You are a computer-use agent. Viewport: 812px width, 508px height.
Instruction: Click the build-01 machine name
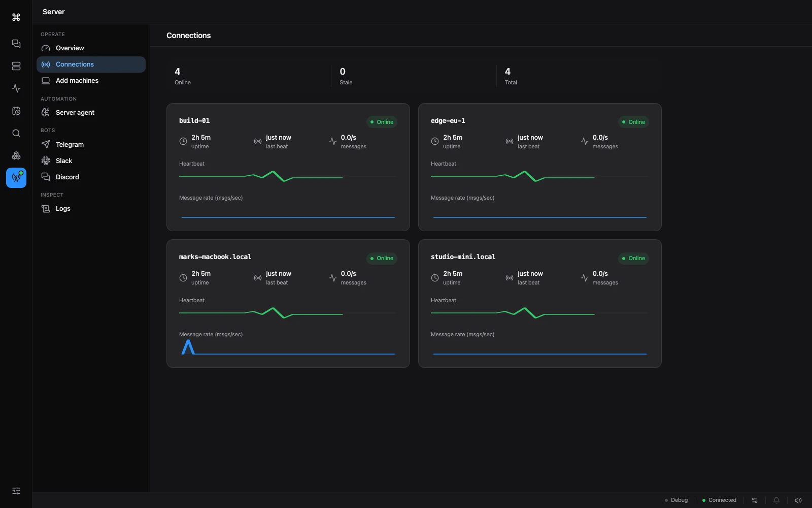point(194,121)
